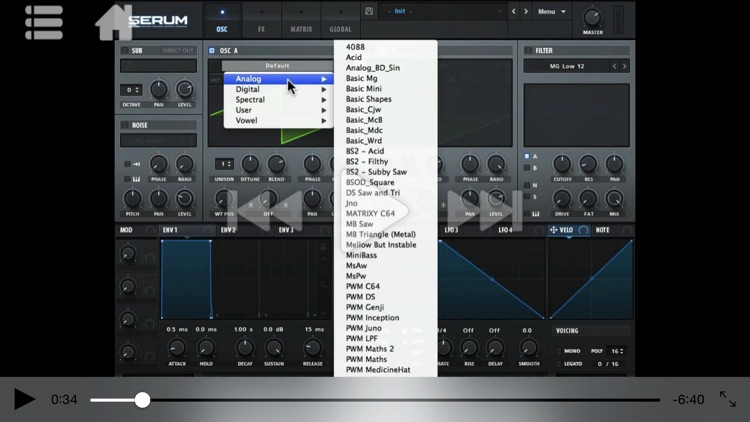The width and height of the screenshot is (750, 422).
Task: Switch to the MATRIX tab
Action: click(x=301, y=20)
